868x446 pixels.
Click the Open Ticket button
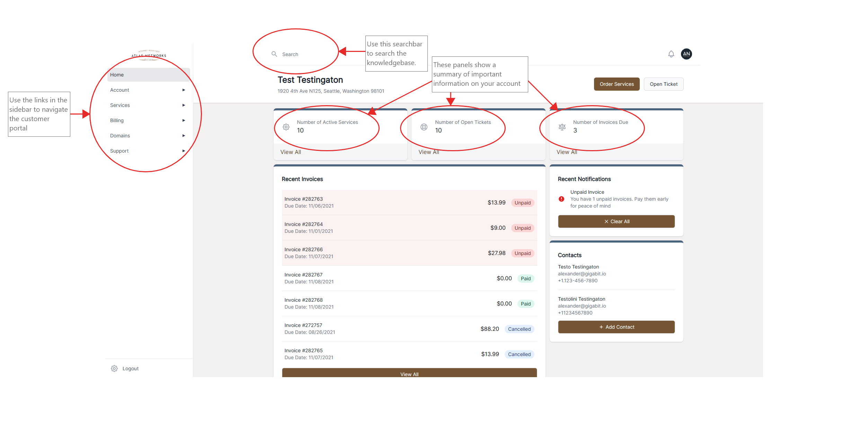tap(664, 84)
